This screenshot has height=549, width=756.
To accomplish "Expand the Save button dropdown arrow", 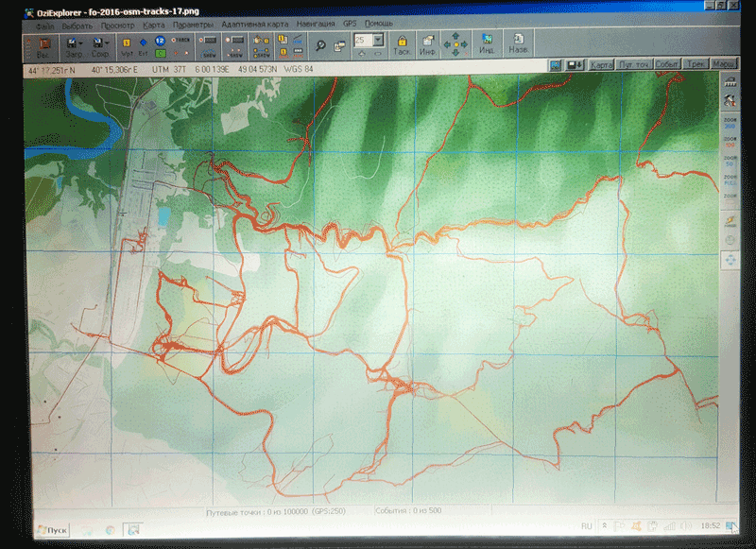I will 109,42.
